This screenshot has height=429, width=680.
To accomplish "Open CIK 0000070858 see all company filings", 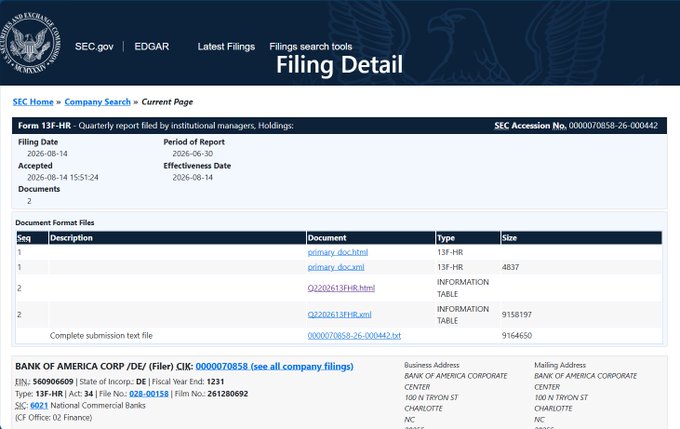I will click(275, 367).
